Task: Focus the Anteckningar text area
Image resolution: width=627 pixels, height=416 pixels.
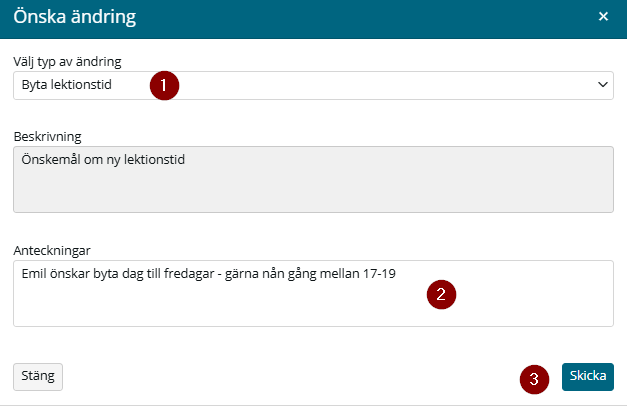Action: (313, 293)
